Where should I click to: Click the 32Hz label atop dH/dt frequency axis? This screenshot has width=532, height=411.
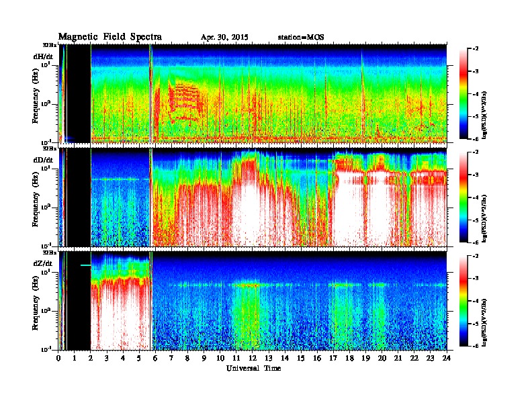[x=50, y=45]
